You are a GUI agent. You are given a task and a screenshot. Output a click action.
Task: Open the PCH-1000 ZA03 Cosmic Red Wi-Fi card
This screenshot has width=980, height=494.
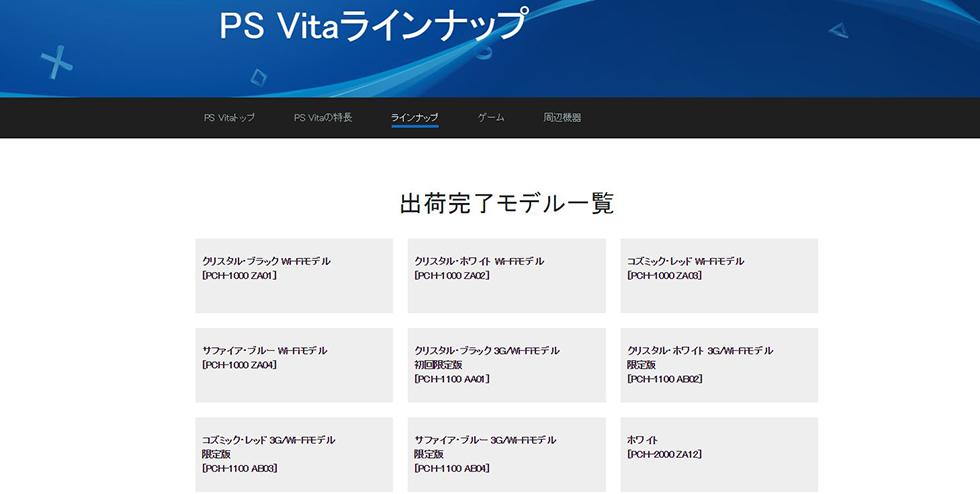click(719, 275)
